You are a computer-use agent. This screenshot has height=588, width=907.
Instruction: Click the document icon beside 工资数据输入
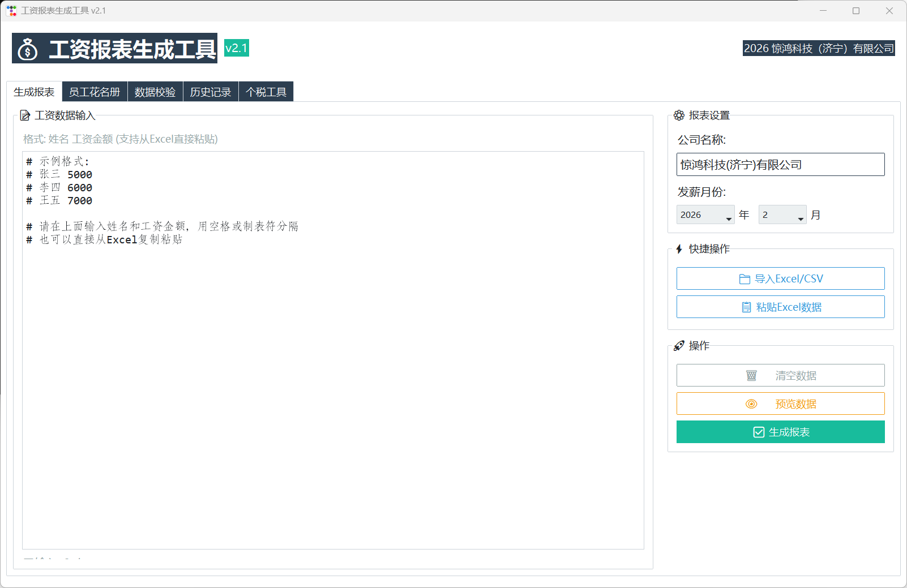click(25, 115)
